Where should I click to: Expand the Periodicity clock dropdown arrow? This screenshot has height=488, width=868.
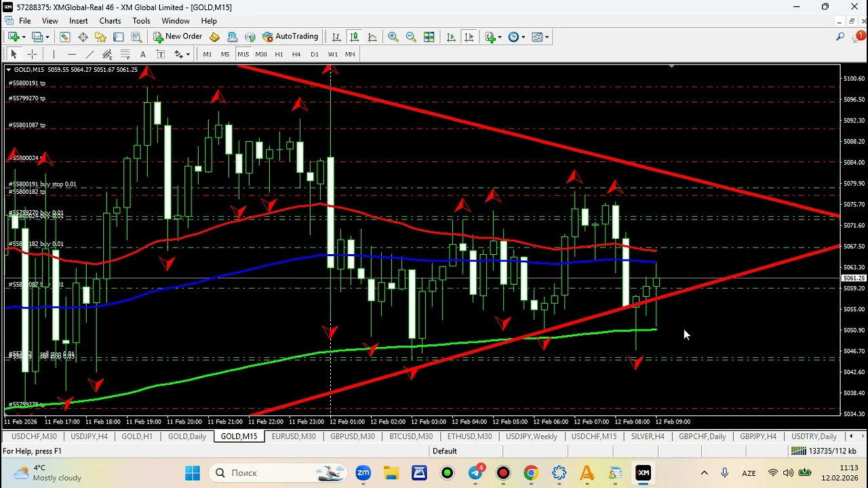point(523,37)
